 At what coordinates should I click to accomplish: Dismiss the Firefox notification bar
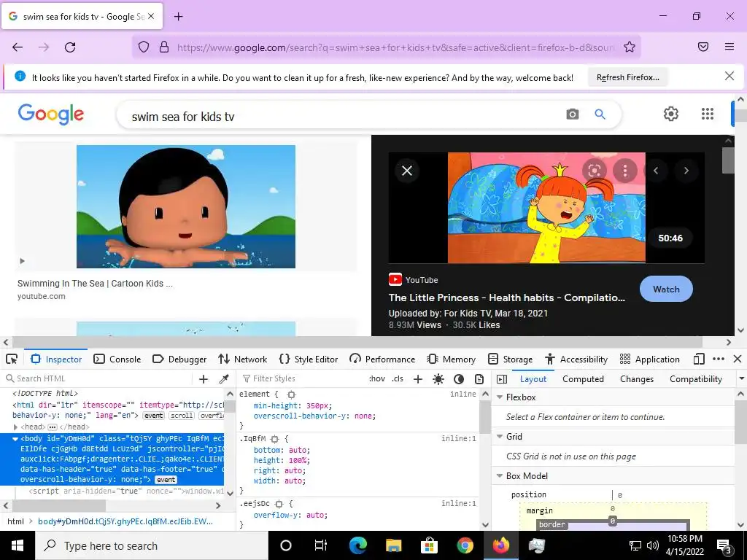pyautogui.click(x=729, y=76)
